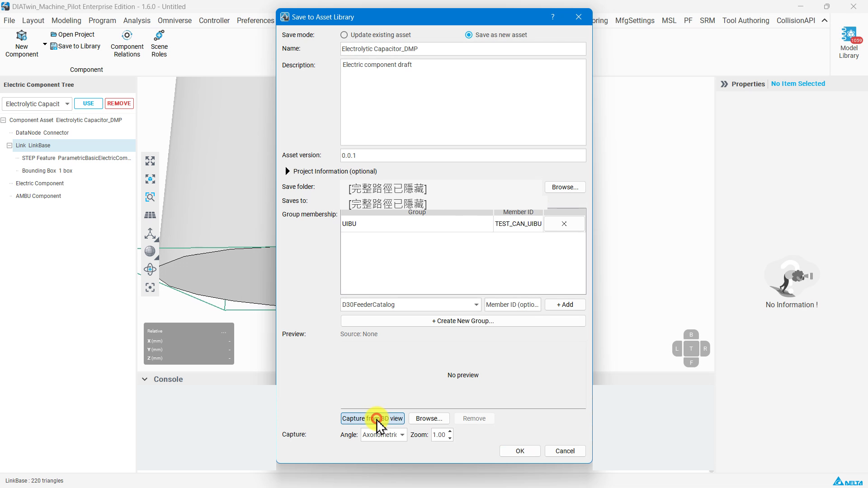Open the Analysis menu
This screenshot has width=868, height=488.
pos(137,20)
